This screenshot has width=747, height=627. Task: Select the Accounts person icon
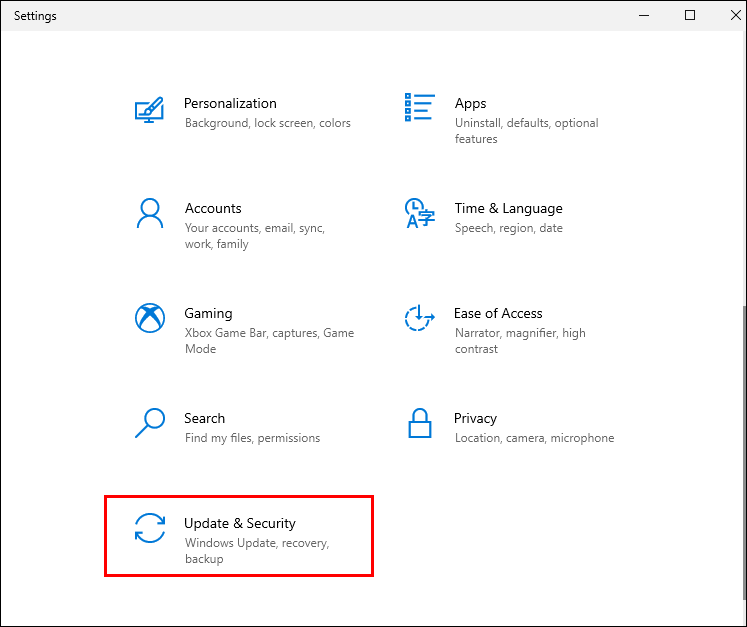(150, 213)
